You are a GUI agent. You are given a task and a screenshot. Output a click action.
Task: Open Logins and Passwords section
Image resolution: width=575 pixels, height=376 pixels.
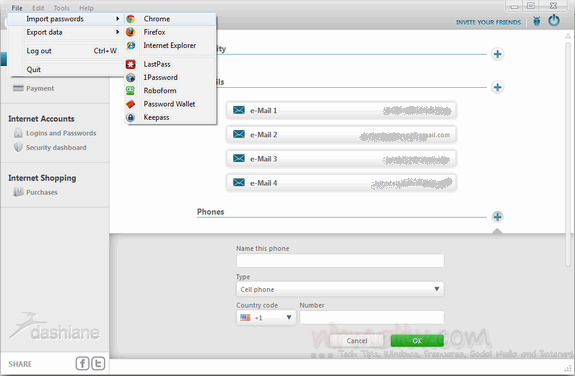pos(61,133)
